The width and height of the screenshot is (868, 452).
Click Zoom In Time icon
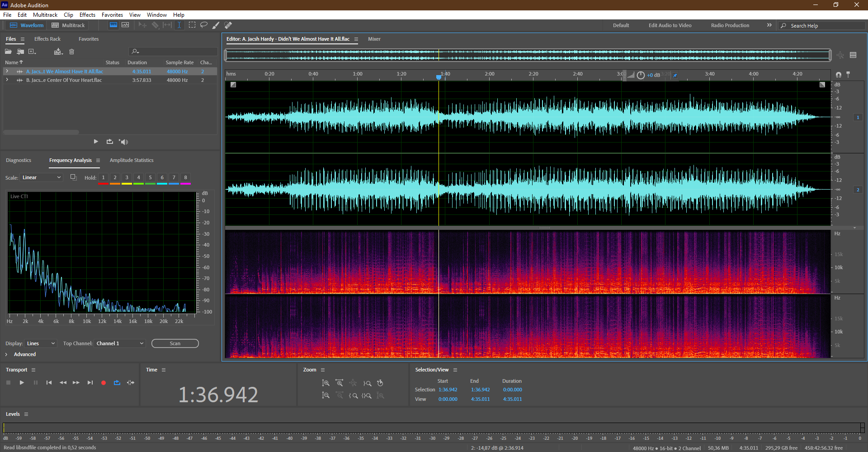[x=340, y=383]
